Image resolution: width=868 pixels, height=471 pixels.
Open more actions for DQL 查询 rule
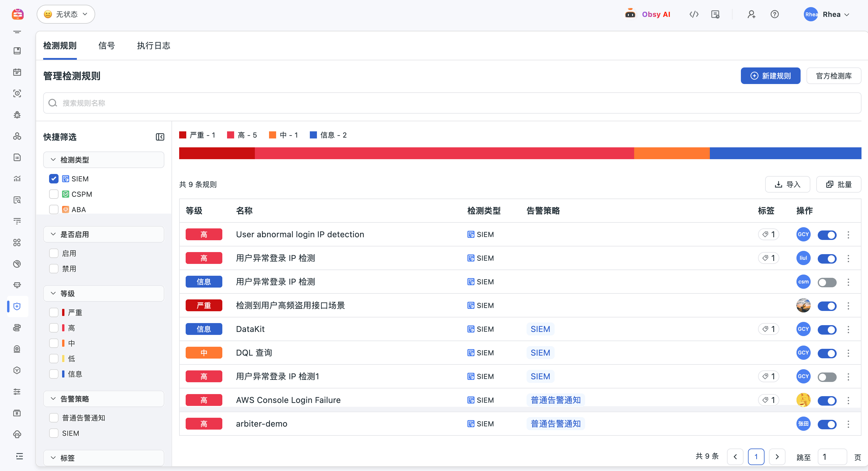click(x=848, y=353)
